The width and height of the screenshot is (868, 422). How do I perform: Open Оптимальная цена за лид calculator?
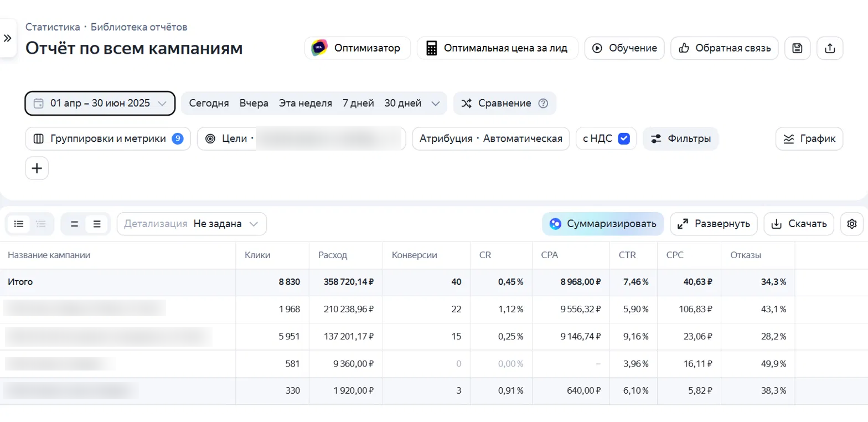497,48
